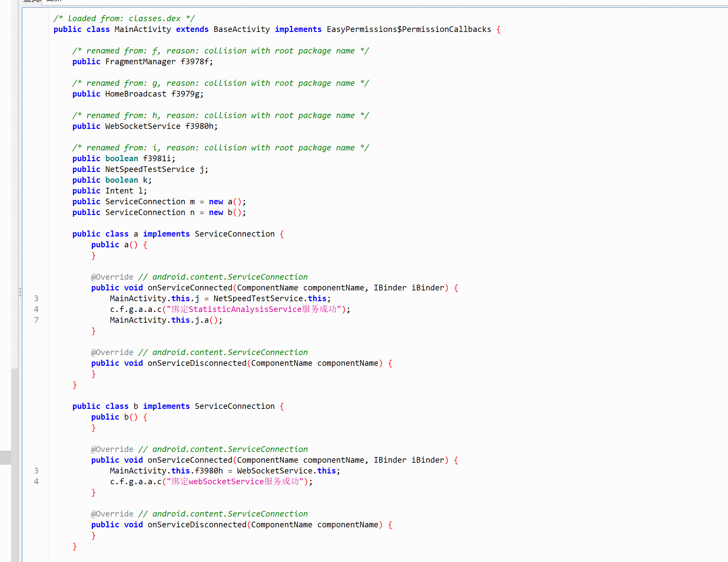
Task: Click the left panel's vertical scrollbar thumb
Action: [x=14, y=464]
